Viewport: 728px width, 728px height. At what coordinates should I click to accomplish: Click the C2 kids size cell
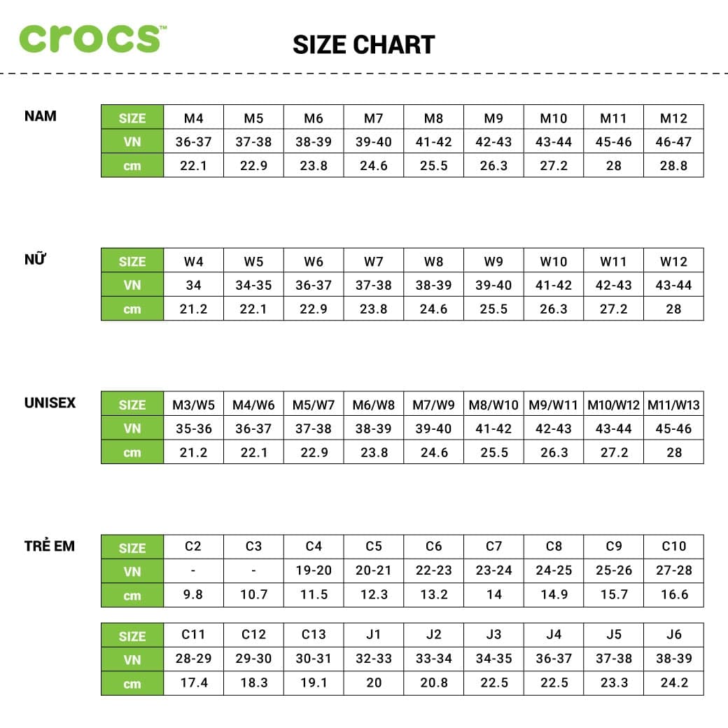(193, 547)
